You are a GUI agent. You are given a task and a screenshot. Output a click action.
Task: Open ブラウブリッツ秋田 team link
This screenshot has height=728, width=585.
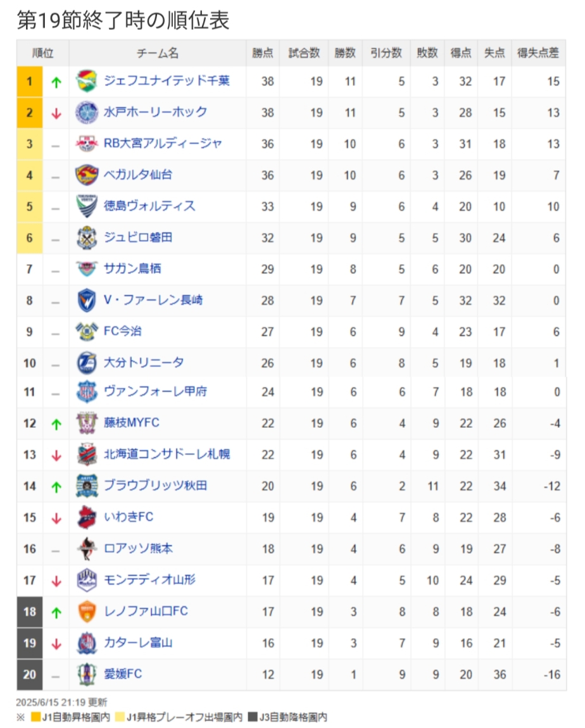pos(155,485)
